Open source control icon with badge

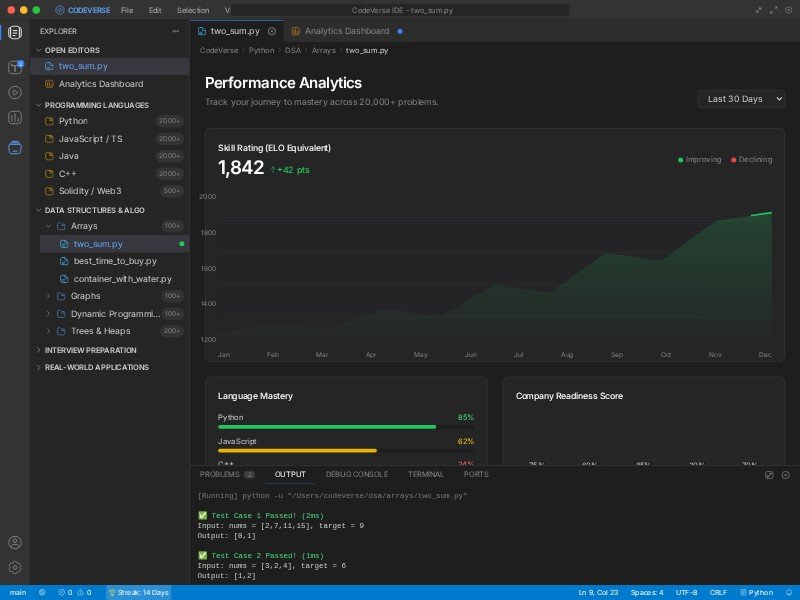[15, 67]
